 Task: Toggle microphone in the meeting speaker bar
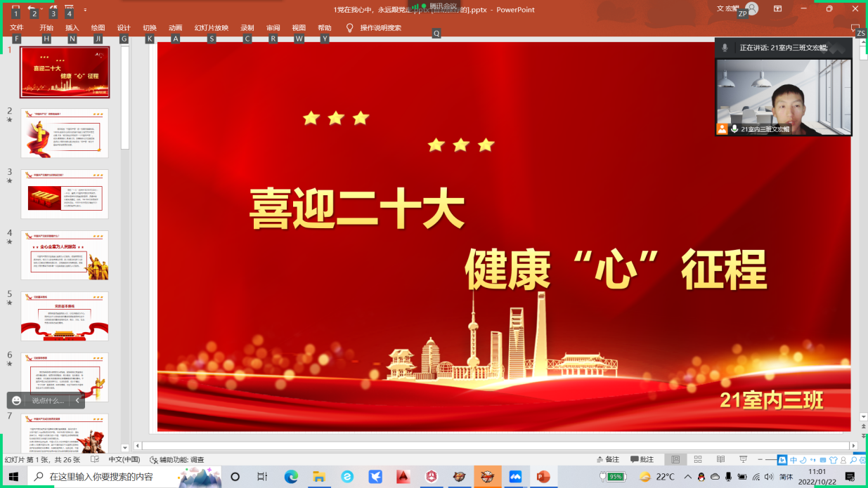(x=725, y=48)
